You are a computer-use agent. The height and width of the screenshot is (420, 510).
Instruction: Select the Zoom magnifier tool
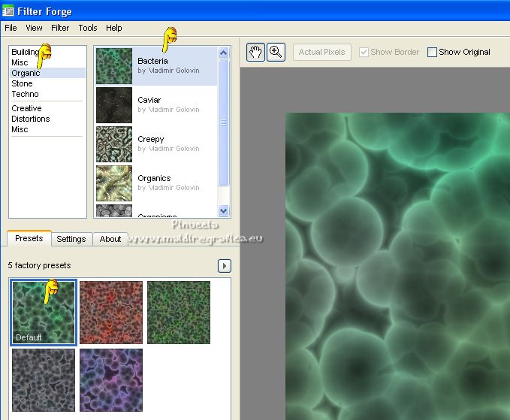pyautogui.click(x=276, y=52)
